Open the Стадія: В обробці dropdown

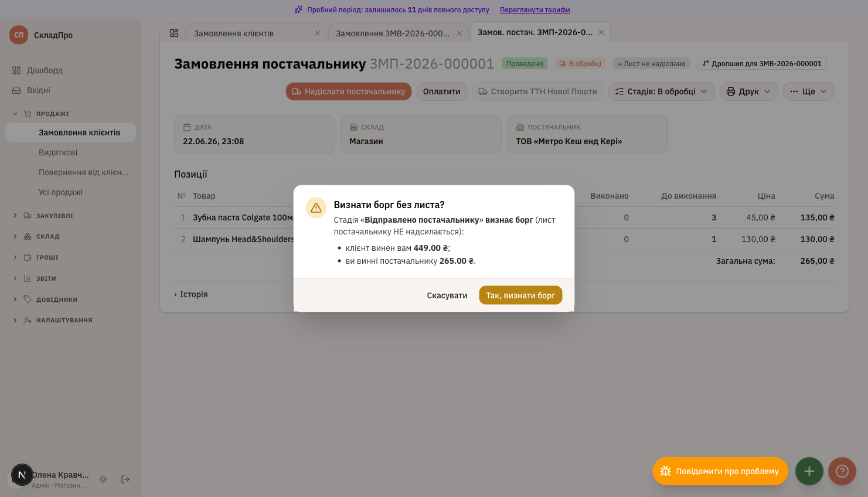661,91
